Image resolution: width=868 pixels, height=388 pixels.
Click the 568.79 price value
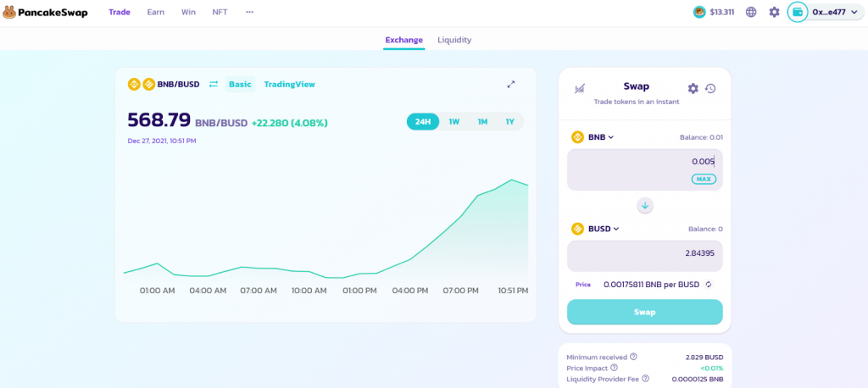pos(159,119)
